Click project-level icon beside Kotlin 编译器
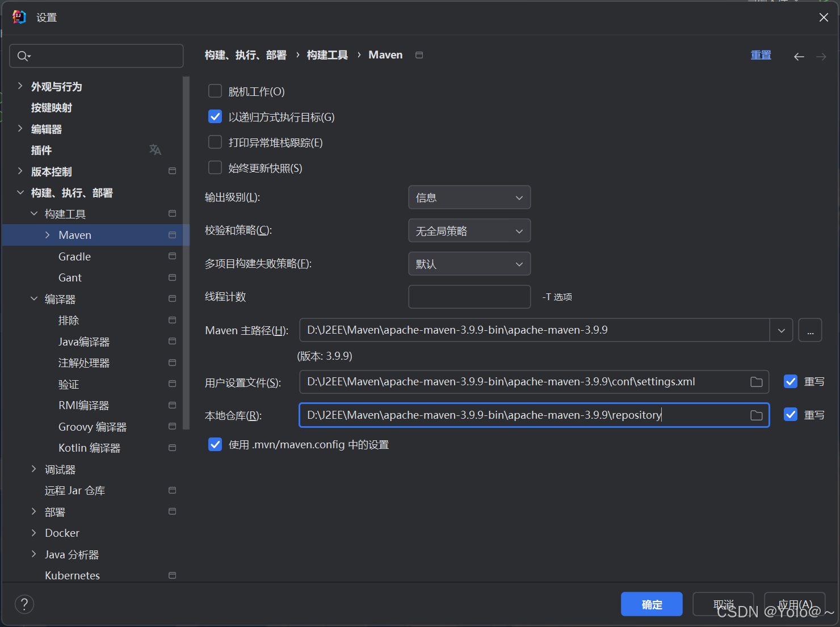Image resolution: width=840 pixels, height=627 pixels. [x=173, y=448]
